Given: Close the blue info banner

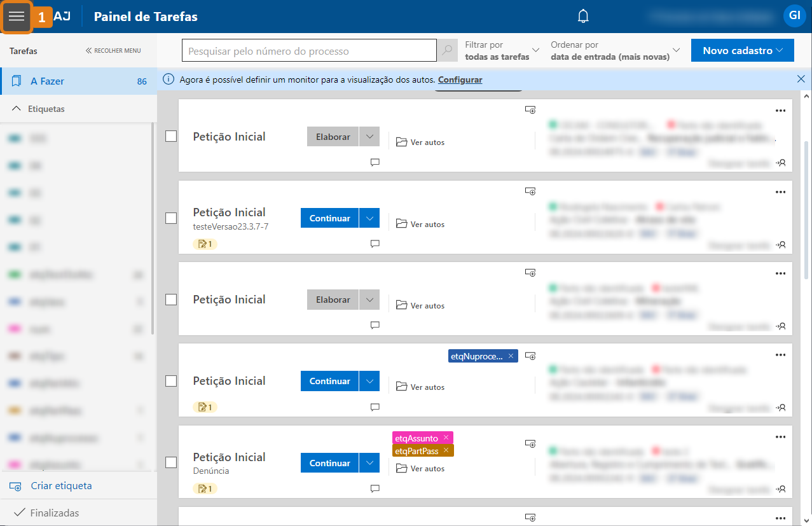Looking at the screenshot, I should click(x=801, y=79).
